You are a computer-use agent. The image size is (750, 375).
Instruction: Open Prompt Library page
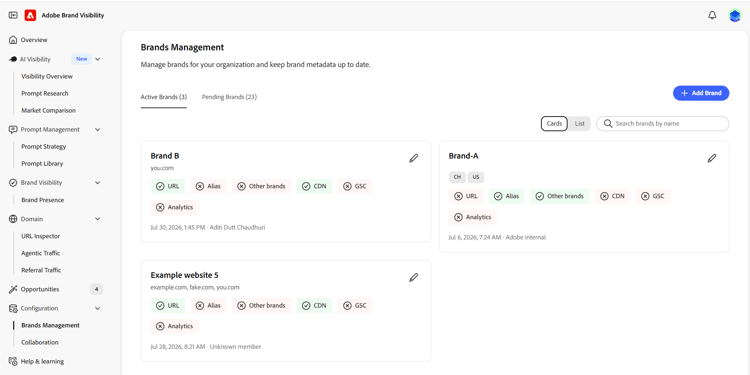pyautogui.click(x=42, y=164)
